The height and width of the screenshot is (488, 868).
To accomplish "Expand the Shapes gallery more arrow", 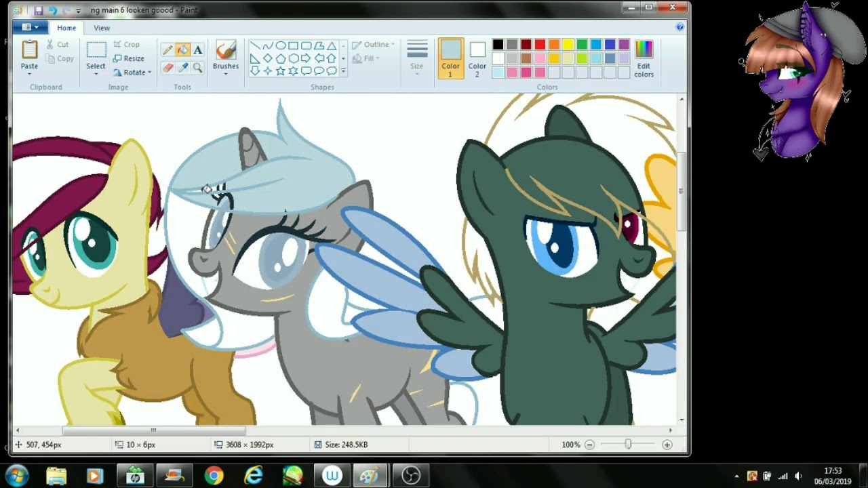I will click(343, 70).
